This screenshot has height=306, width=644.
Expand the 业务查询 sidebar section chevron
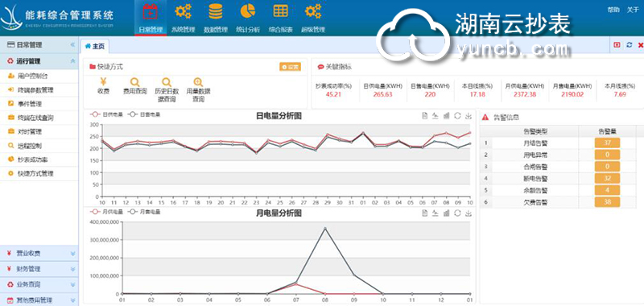(x=72, y=284)
